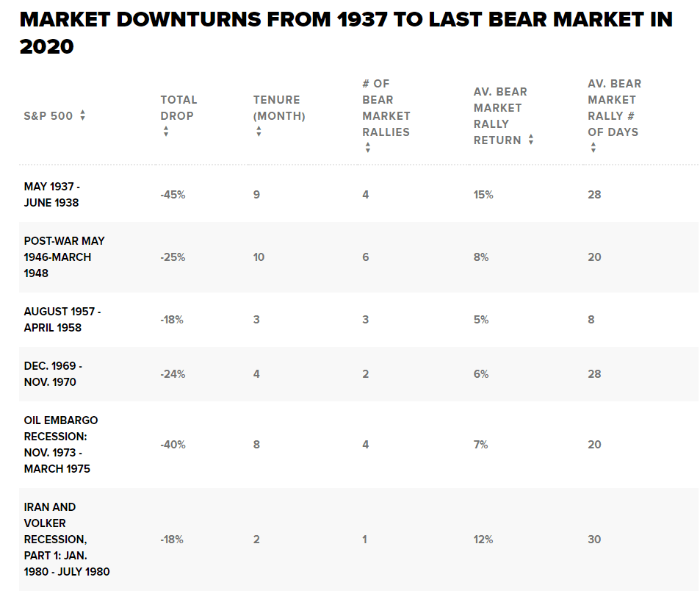Click the Market Downturns page heading
The width and height of the screenshot is (700, 591).
tap(346, 33)
